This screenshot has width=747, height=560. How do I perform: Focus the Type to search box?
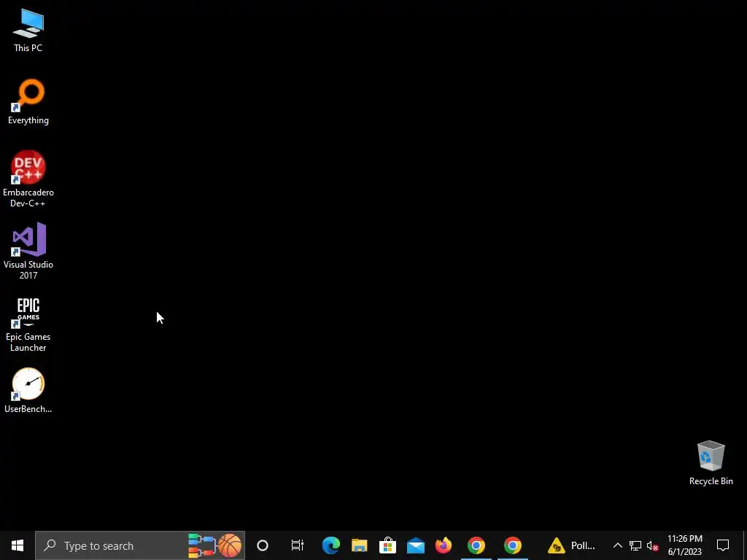pyautogui.click(x=140, y=545)
